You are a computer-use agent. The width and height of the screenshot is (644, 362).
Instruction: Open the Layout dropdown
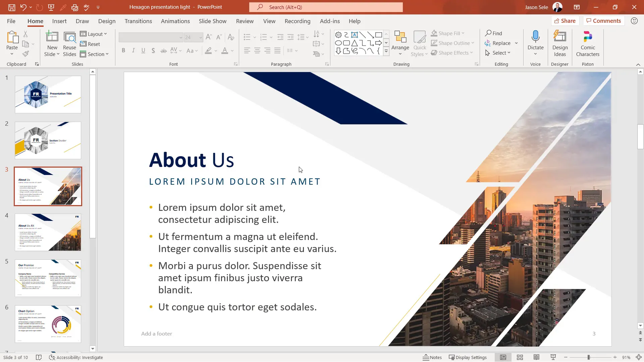(x=94, y=34)
